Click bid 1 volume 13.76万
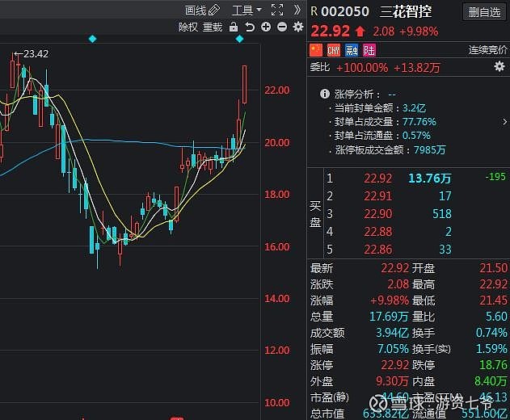 point(430,178)
